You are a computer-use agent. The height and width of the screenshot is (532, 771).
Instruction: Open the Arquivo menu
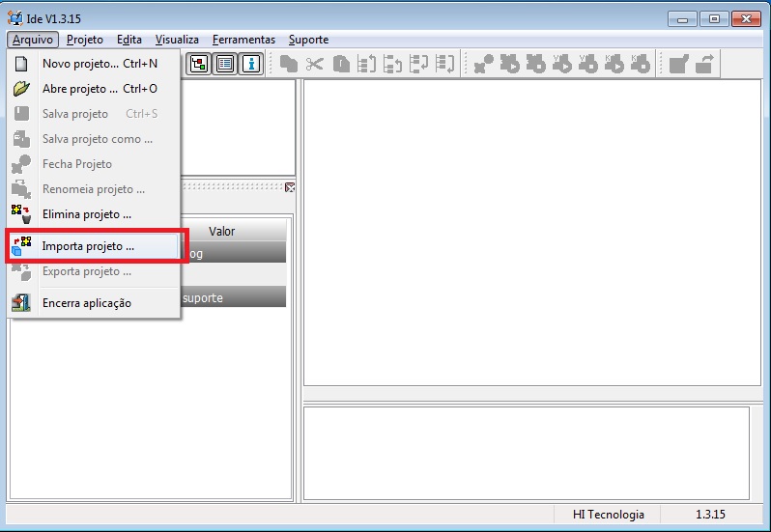[33, 40]
